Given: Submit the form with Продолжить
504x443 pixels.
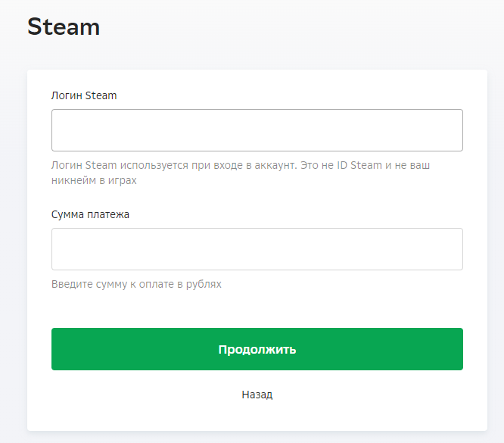Looking at the screenshot, I should [x=257, y=349].
